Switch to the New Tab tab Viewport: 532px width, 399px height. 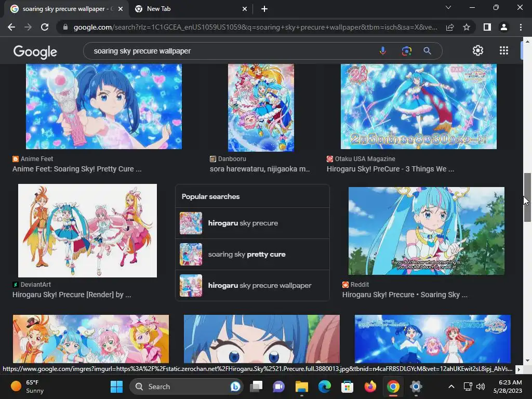(191, 9)
